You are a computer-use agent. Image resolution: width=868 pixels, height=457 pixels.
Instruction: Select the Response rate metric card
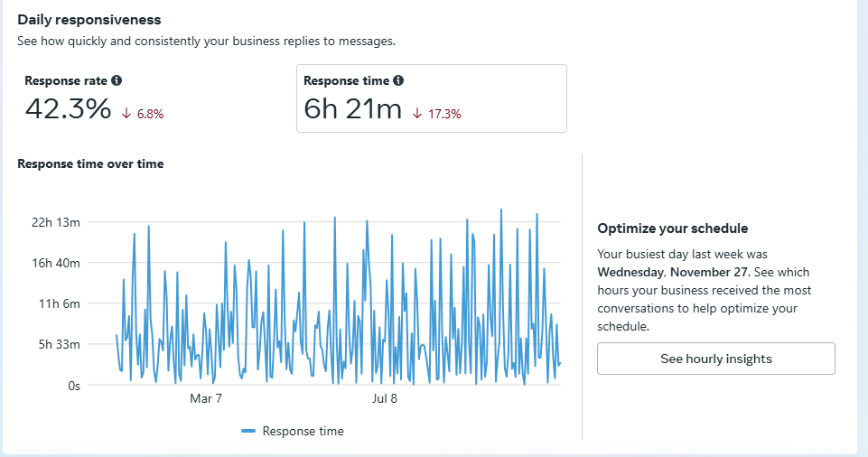point(152,98)
